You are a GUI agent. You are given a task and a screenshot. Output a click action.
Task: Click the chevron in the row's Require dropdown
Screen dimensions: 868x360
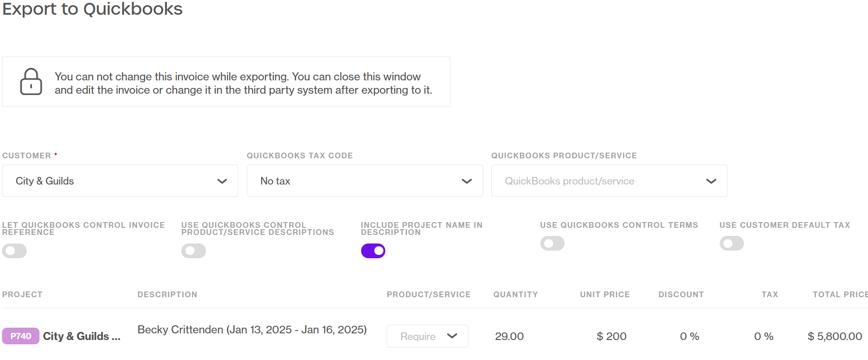(452, 336)
